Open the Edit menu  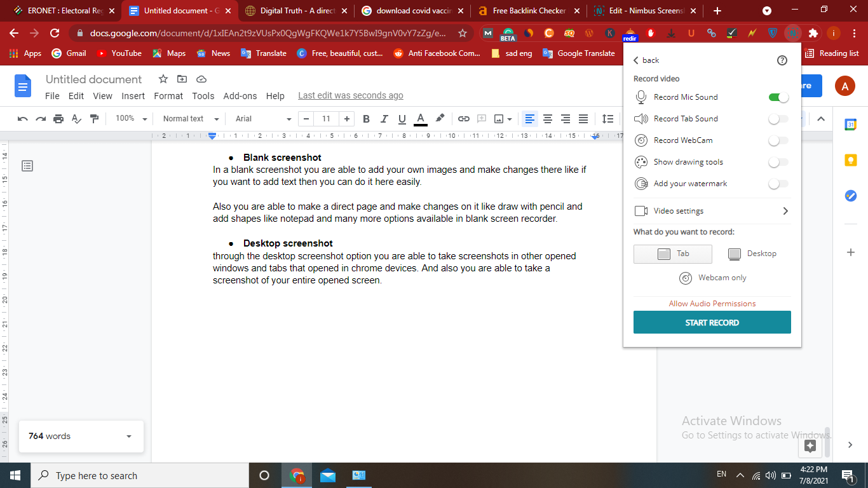(76, 96)
